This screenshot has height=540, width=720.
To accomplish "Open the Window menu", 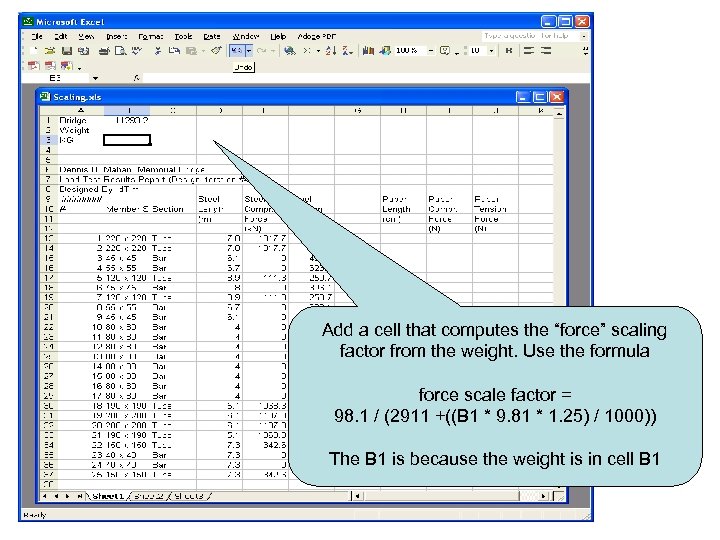I will (x=246, y=36).
